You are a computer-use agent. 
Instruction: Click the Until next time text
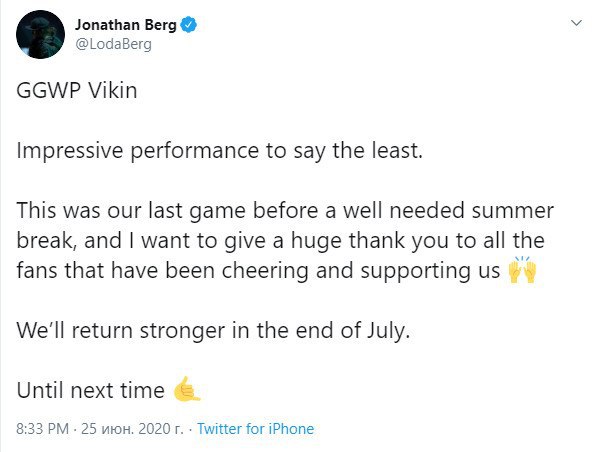click(91, 390)
